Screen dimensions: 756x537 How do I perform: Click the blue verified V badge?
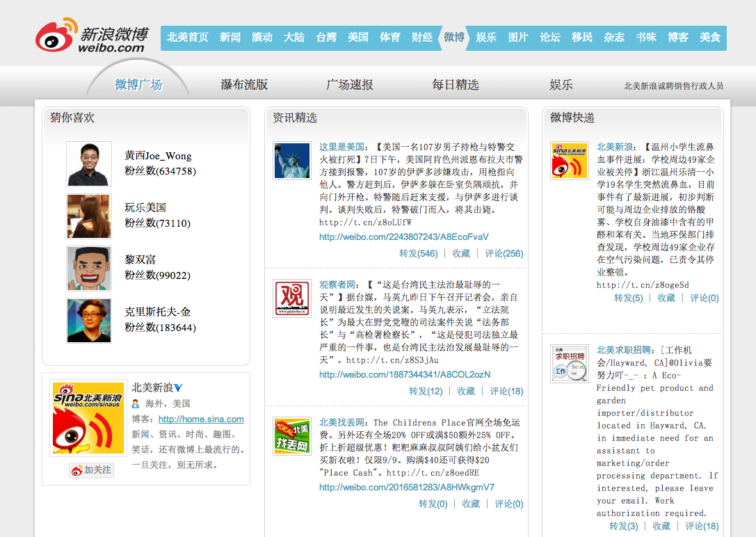[x=178, y=387]
